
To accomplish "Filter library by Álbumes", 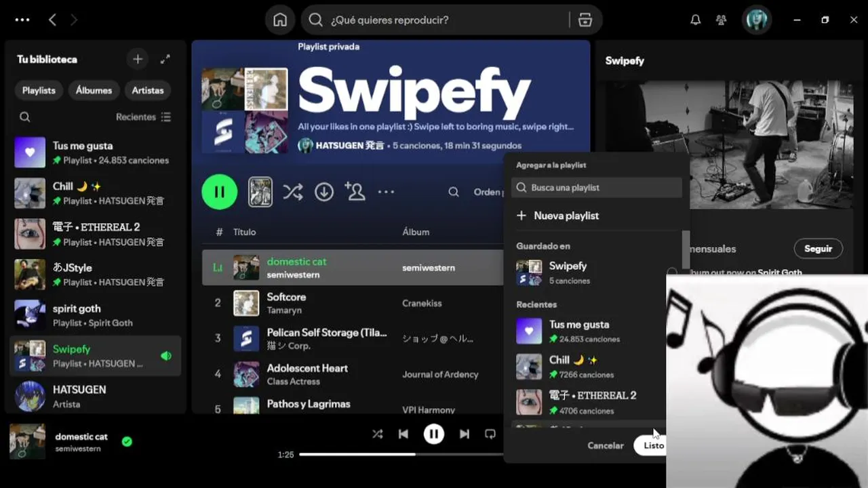I will [x=94, y=90].
